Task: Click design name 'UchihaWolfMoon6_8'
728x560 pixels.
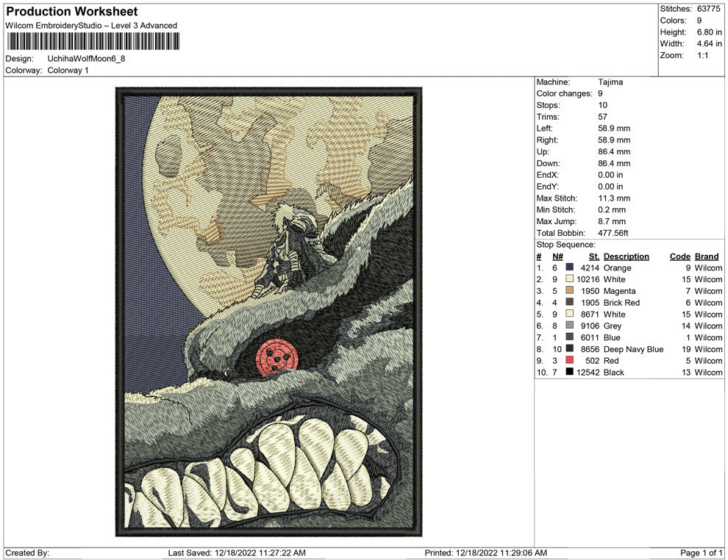Action: point(86,59)
